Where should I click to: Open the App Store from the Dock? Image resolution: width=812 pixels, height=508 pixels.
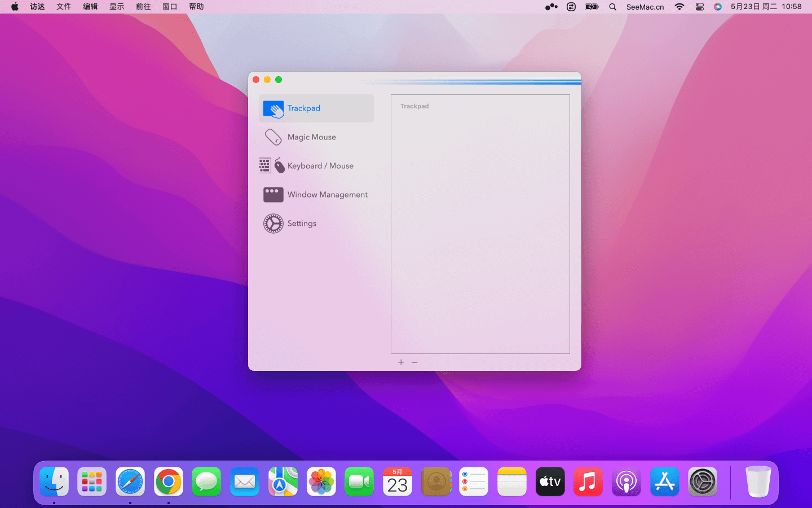[x=664, y=482]
